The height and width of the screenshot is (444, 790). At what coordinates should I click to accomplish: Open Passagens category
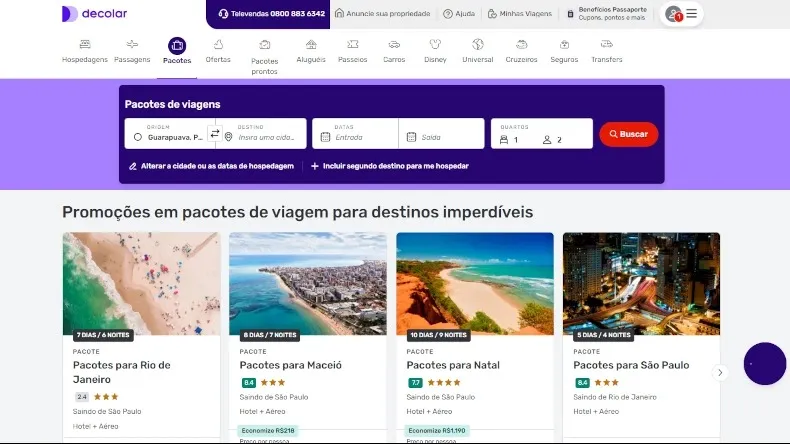[132, 51]
